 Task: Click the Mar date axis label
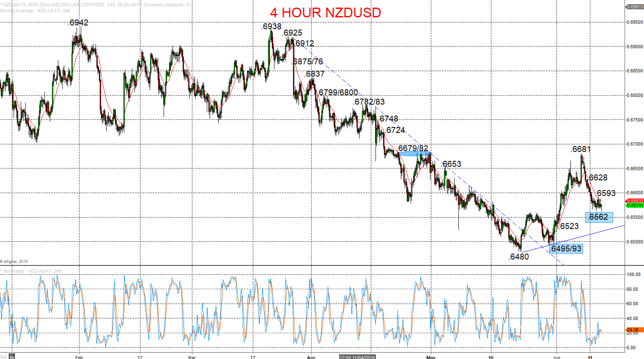click(192, 357)
